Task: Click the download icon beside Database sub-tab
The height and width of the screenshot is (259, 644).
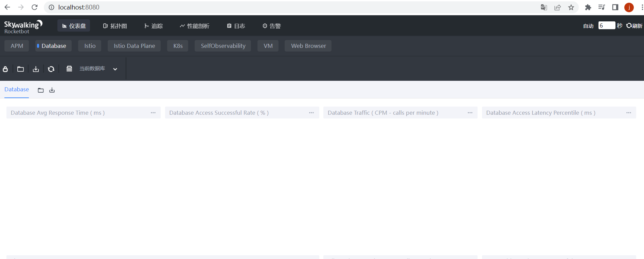Action: pos(52,90)
